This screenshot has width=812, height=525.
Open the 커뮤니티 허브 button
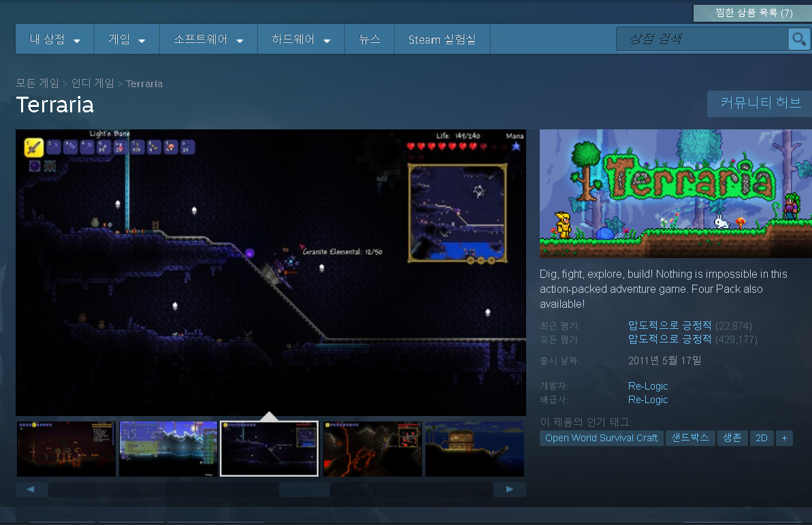tap(760, 103)
